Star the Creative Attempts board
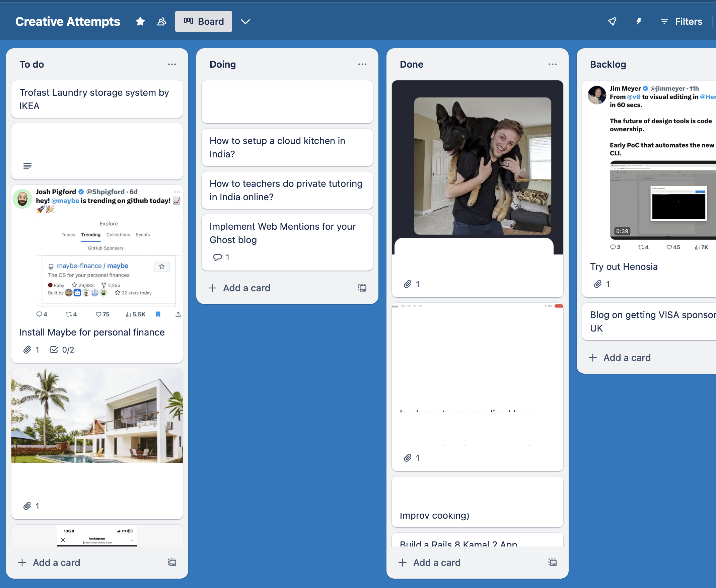716x588 pixels. [x=140, y=22]
